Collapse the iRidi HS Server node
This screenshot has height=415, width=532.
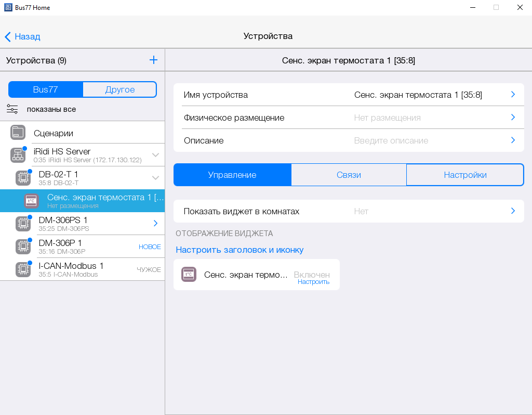pos(155,155)
